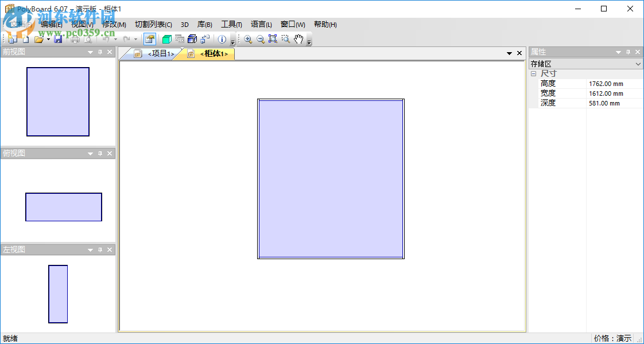Select the pan hand tool
Viewport: 644px width, 344px height.
(298, 38)
